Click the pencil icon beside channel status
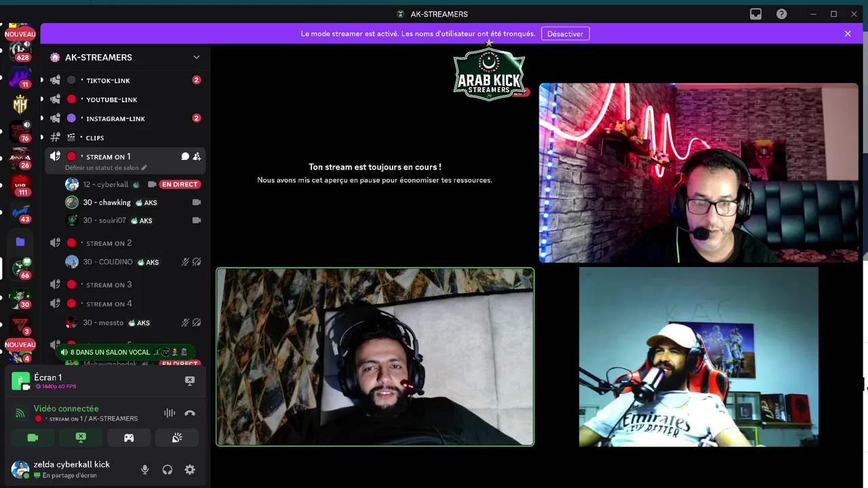 tap(144, 167)
